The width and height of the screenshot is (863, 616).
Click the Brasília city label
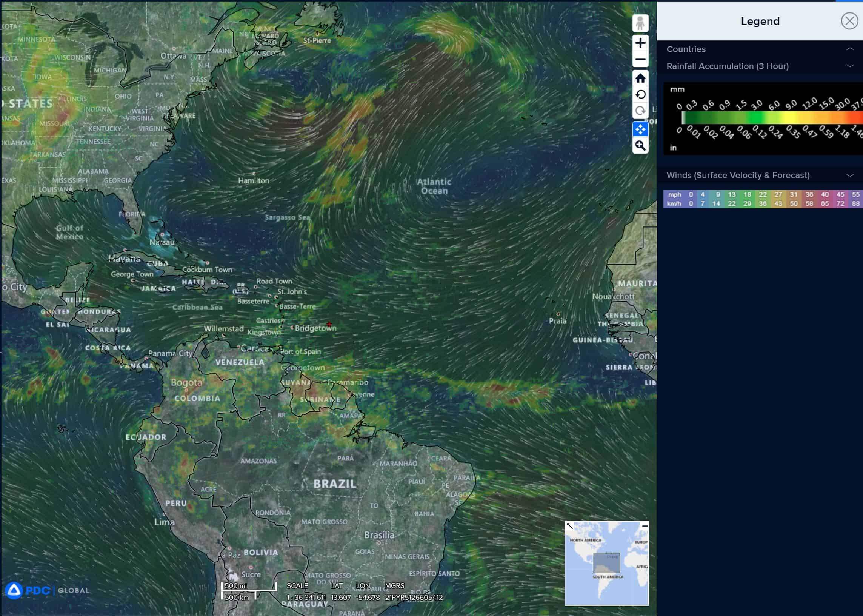[x=379, y=535]
